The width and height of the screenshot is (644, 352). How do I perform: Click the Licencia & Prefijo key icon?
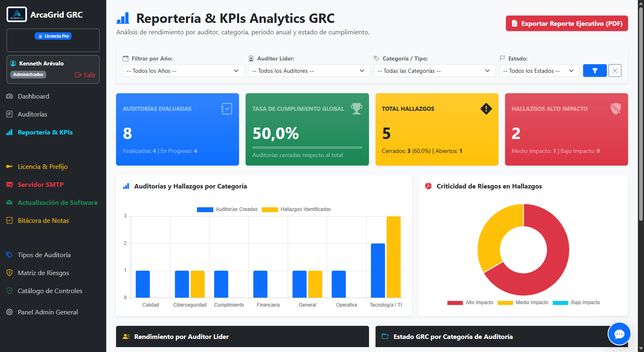click(9, 167)
